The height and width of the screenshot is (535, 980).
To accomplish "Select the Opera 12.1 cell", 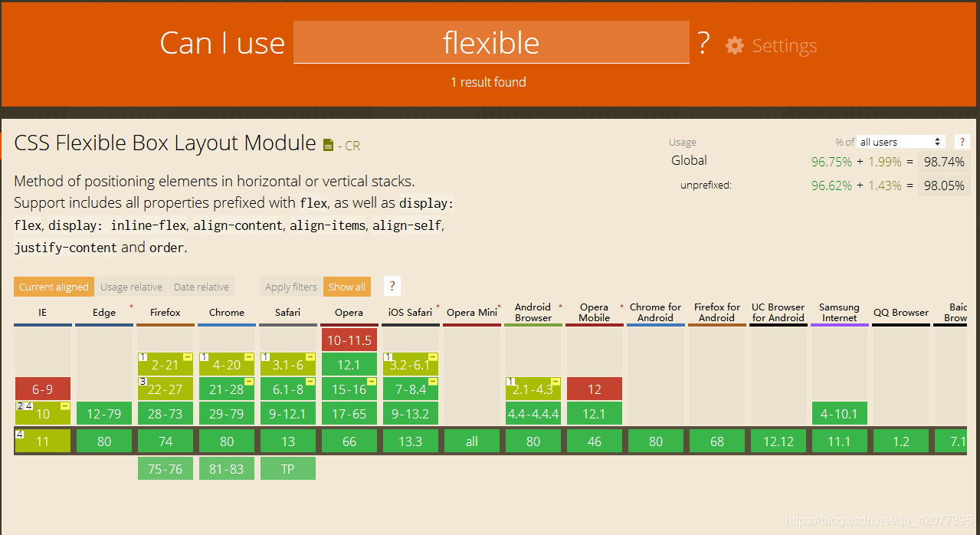I will click(349, 364).
